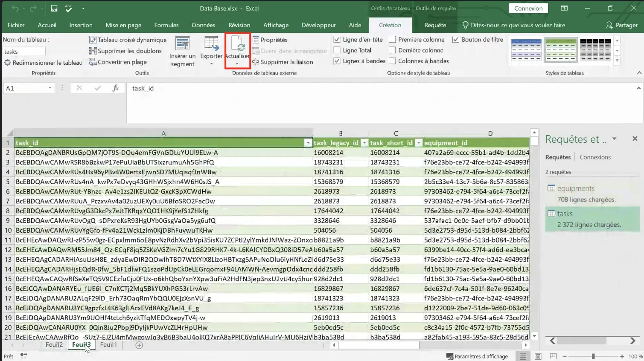
Task: Click the formula bar confirm checkmark icon
Action: [98, 88]
